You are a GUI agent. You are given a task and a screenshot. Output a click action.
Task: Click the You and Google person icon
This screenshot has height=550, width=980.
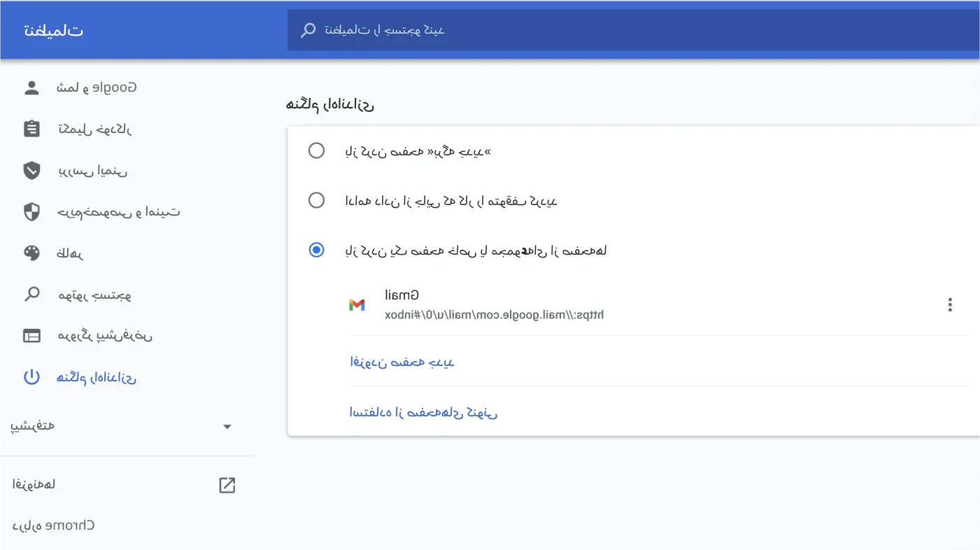pyautogui.click(x=31, y=87)
